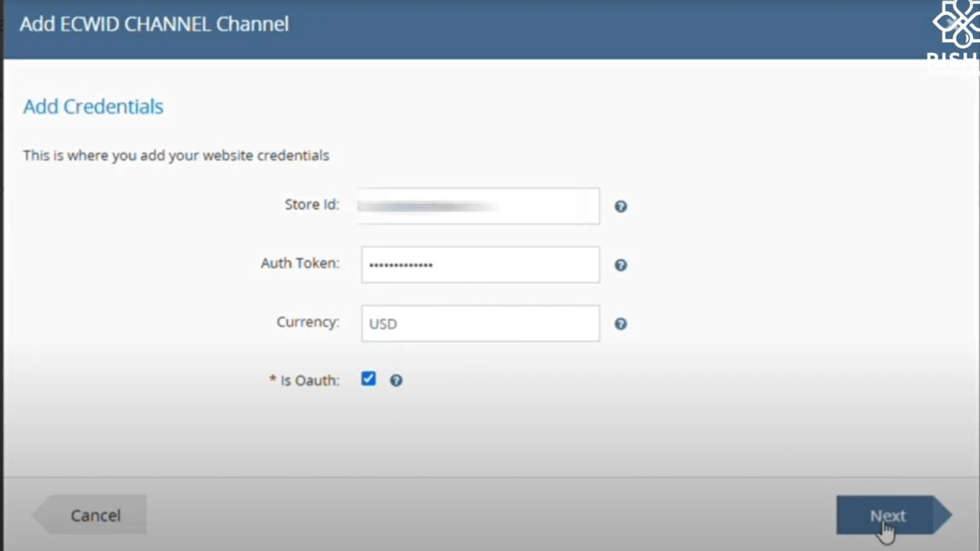Click the Add Credentials heading

click(x=93, y=106)
